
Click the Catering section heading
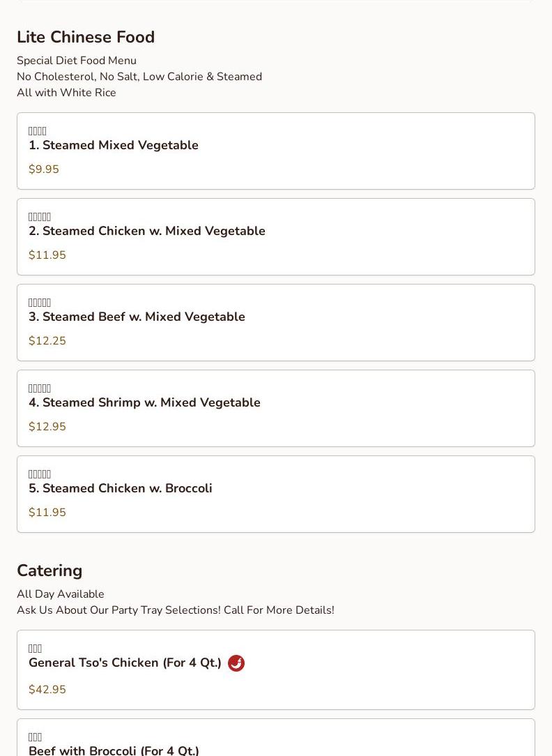pyautogui.click(x=49, y=570)
